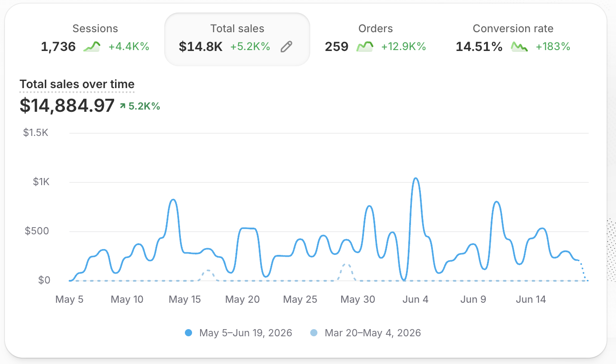Click the Jun 4 axis label

point(415,300)
